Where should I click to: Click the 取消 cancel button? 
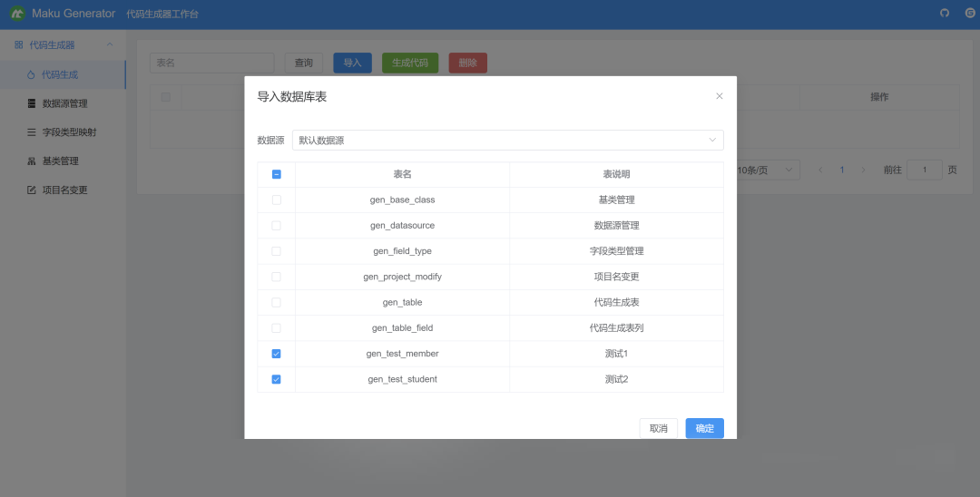tap(658, 428)
